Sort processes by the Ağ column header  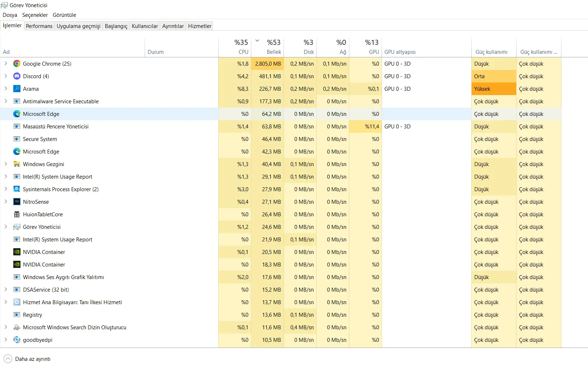point(333,47)
